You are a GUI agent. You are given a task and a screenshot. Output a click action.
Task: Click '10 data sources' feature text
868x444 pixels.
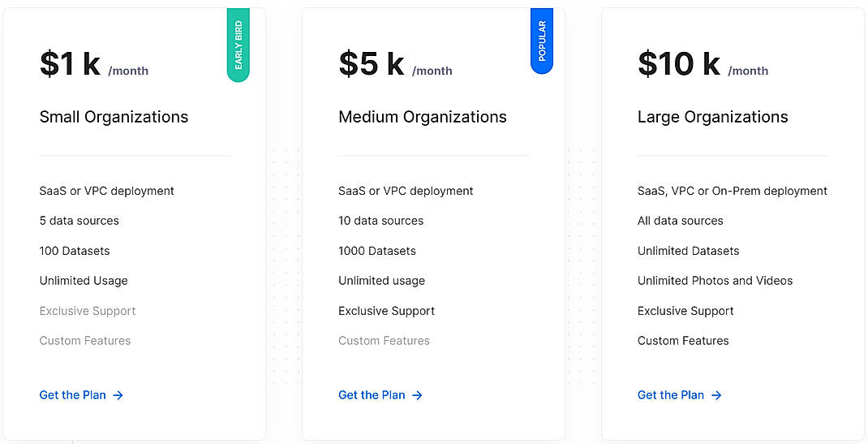380,220
